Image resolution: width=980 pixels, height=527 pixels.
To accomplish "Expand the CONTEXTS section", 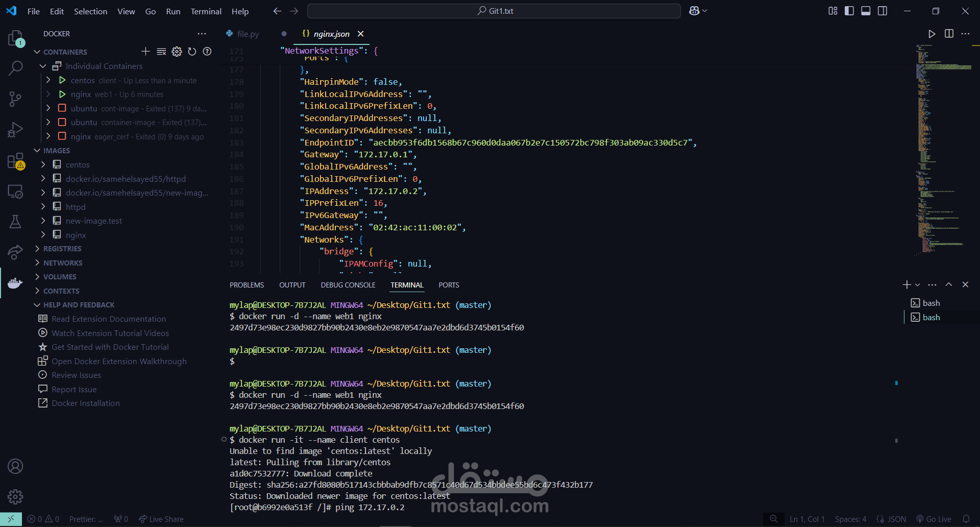I will [x=37, y=291].
